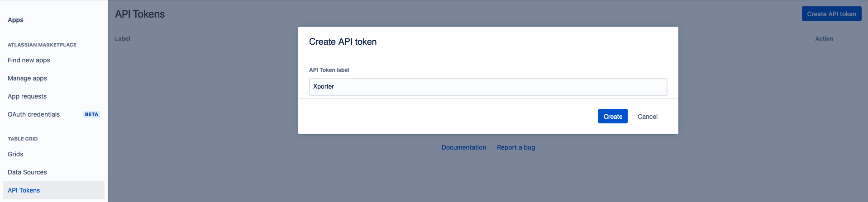Screen dimensions: 868x202
Task: Click the Create API token dialog title
Action: (343, 42)
